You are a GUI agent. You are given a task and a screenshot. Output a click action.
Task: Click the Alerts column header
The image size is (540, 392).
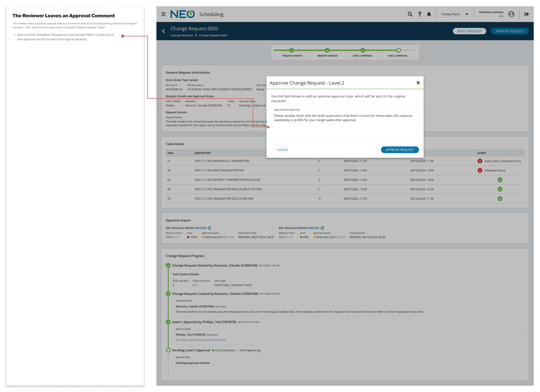482,153
